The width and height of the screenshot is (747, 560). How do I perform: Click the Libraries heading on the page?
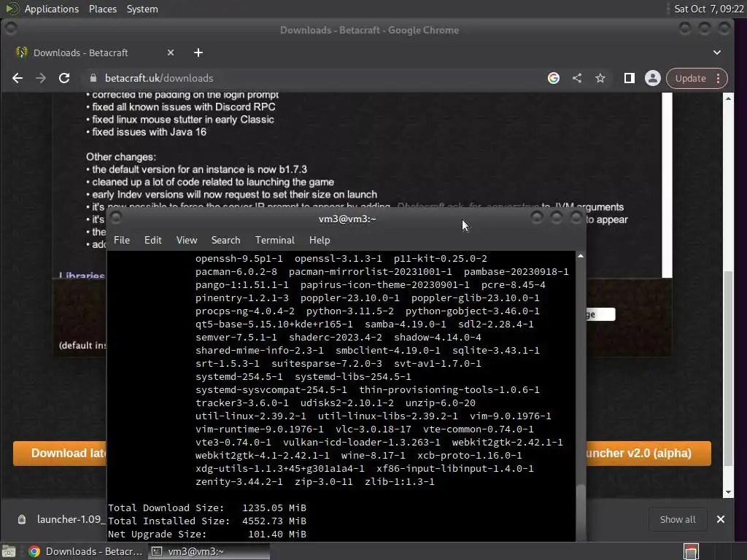coord(82,275)
